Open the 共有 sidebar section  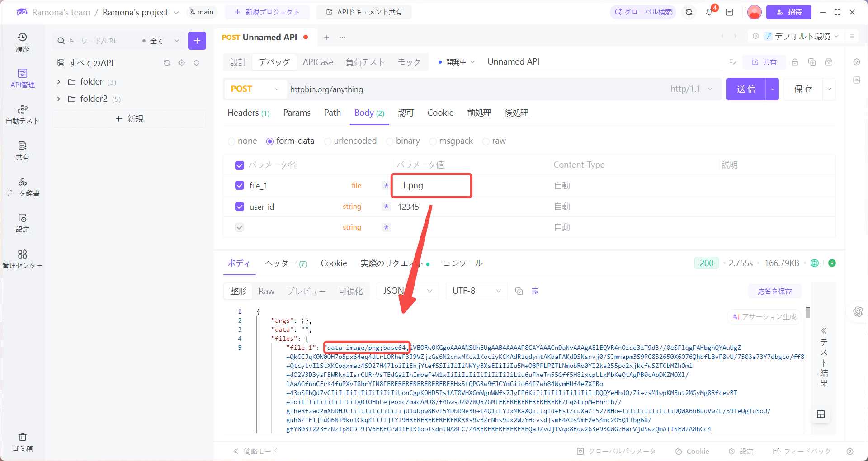(x=22, y=151)
